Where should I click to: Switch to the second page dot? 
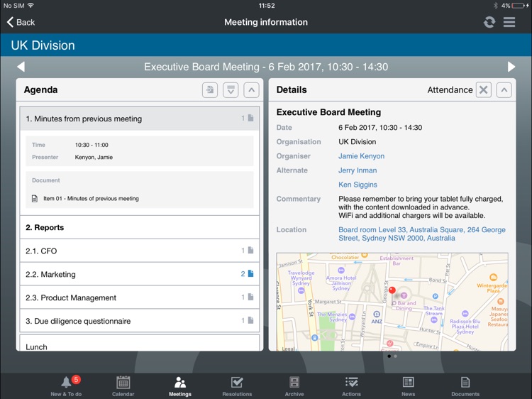(x=396, y=356)
